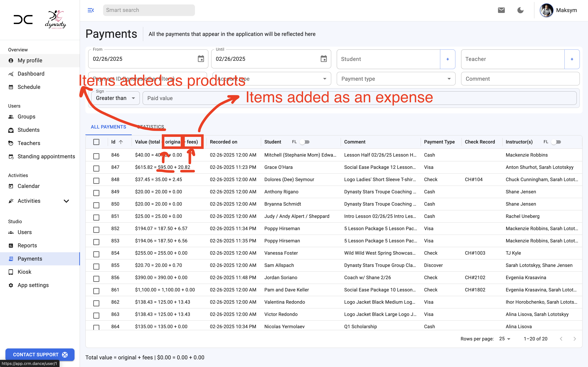
Task: Expand the Activities submenu chevron
Action: [x=66, y=201]
